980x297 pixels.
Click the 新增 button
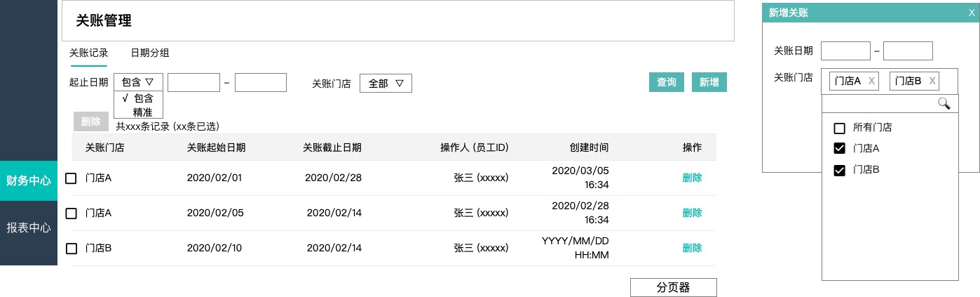pyautogui.click(x=709, y=82)
